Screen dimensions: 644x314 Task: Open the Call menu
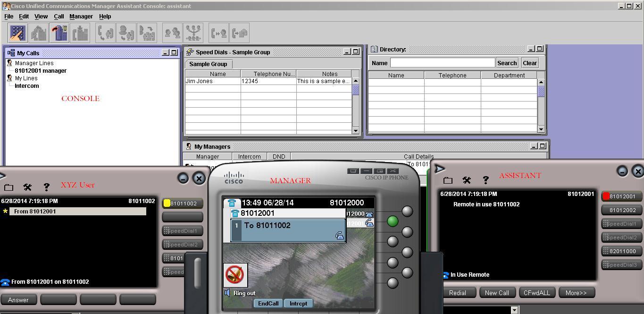pyautogui.click(x=59, y=16)
